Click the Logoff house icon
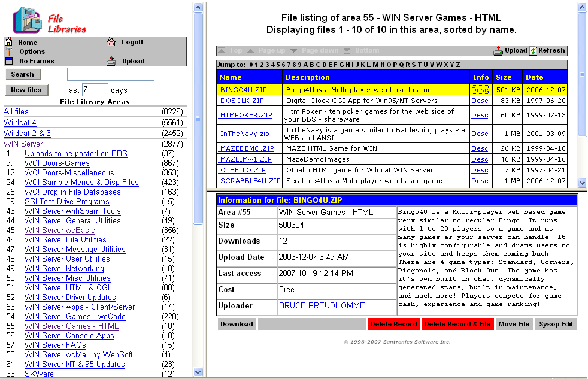This screenshot has width=588, height=379. (x=111, y=42)
